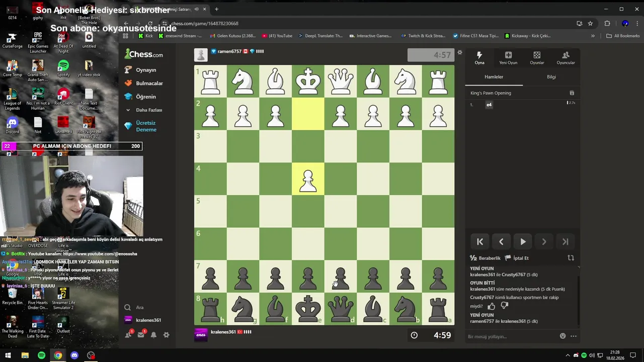
Task: Open the Oyna lightning tab
Action: tap(479, 58)
